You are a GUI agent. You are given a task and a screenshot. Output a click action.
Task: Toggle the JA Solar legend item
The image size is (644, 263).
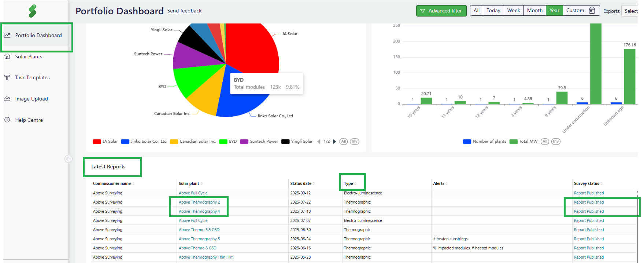[x=106, y=142]
